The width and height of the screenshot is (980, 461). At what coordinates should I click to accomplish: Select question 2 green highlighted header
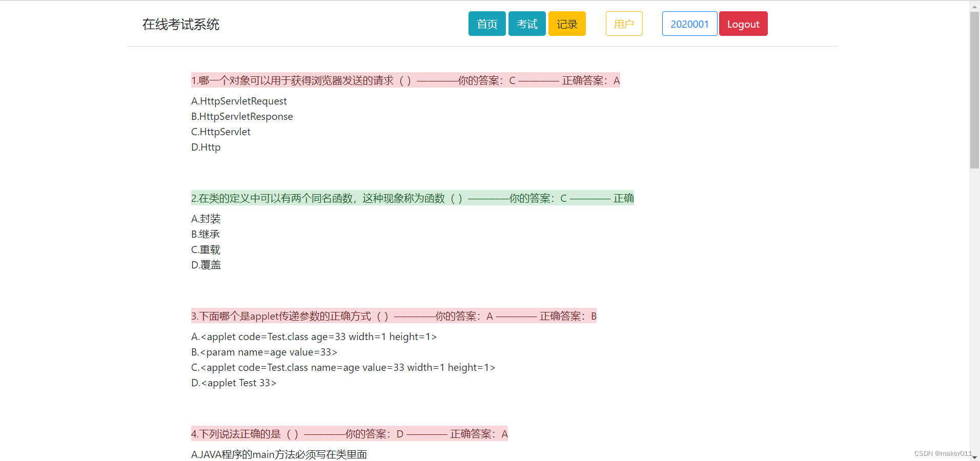(x=412, y=198)
